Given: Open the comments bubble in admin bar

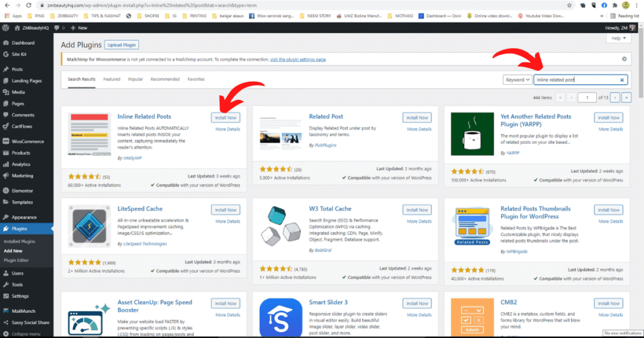Looking at the screenshot, I should [x=60, y=28].
